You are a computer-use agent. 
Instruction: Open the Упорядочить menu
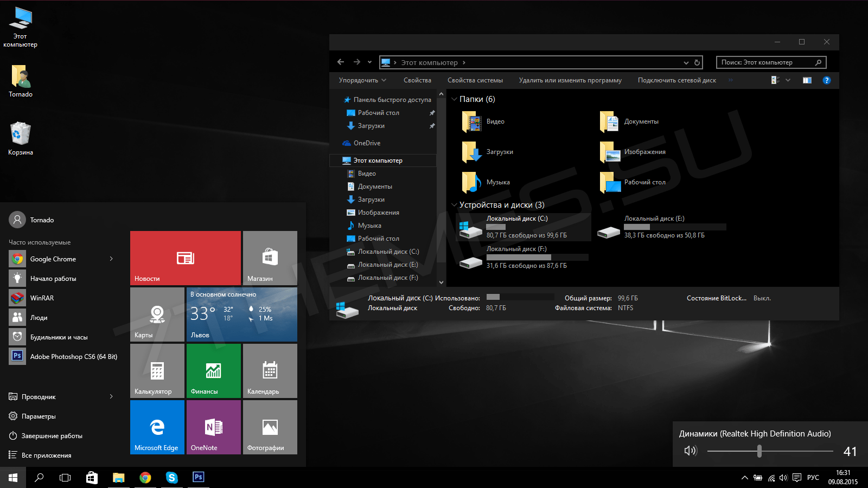click(362, 80)
